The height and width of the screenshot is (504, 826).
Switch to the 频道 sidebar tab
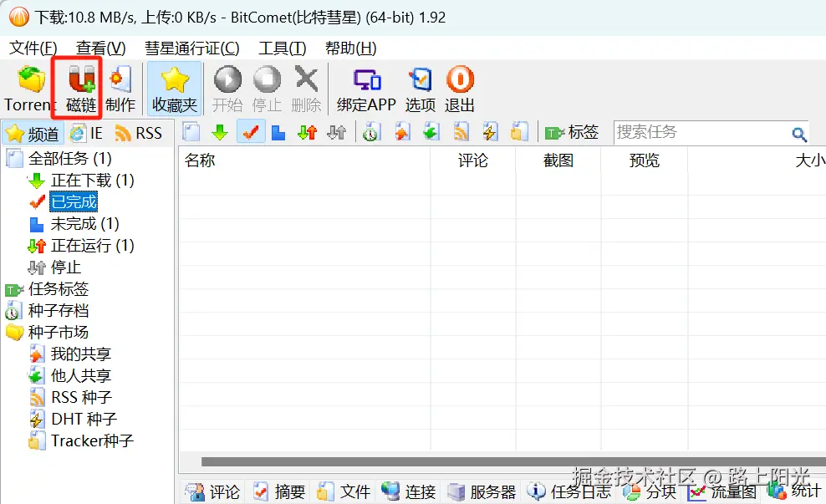pyautogui.click(x=33, y=133)
